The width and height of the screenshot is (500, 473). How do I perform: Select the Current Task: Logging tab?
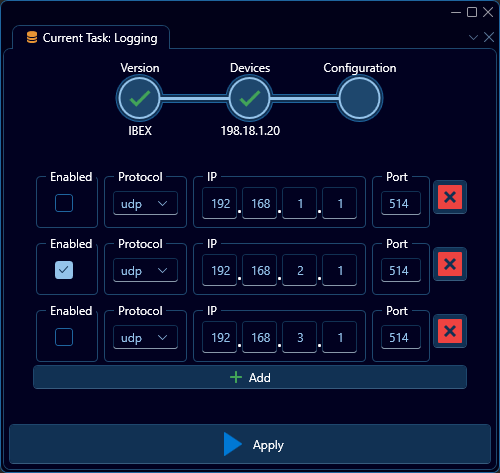91,38
